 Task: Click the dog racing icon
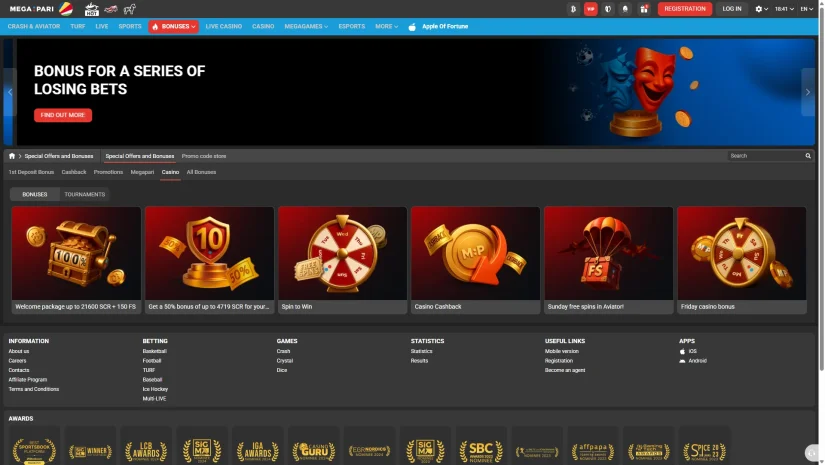pos(129,9)
